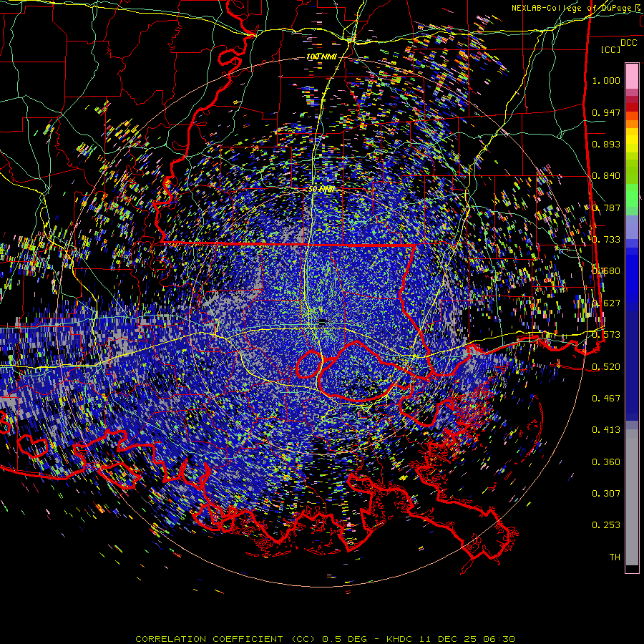Click the 0.307 scale value

[606, 494]
